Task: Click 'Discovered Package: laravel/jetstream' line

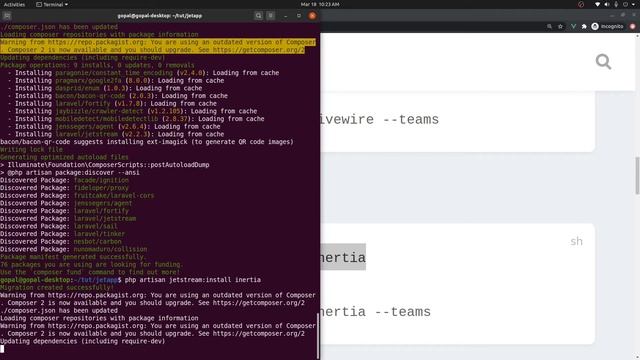Action: (x=68, y=219)
